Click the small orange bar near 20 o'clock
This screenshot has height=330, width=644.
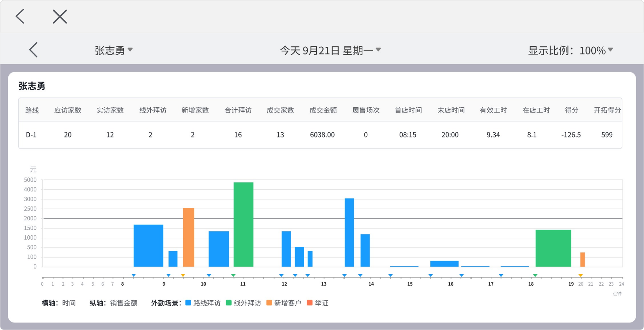coord(583,259)
